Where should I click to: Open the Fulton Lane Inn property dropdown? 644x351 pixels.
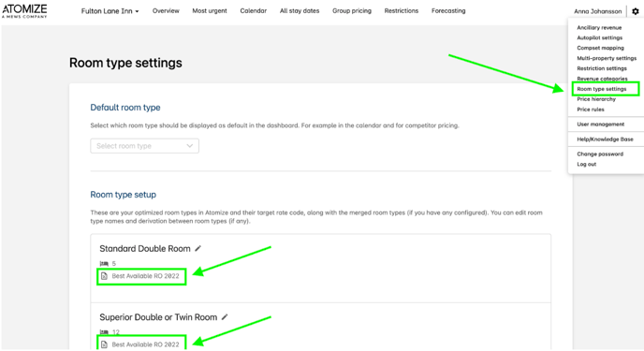[x=110, y=11]
